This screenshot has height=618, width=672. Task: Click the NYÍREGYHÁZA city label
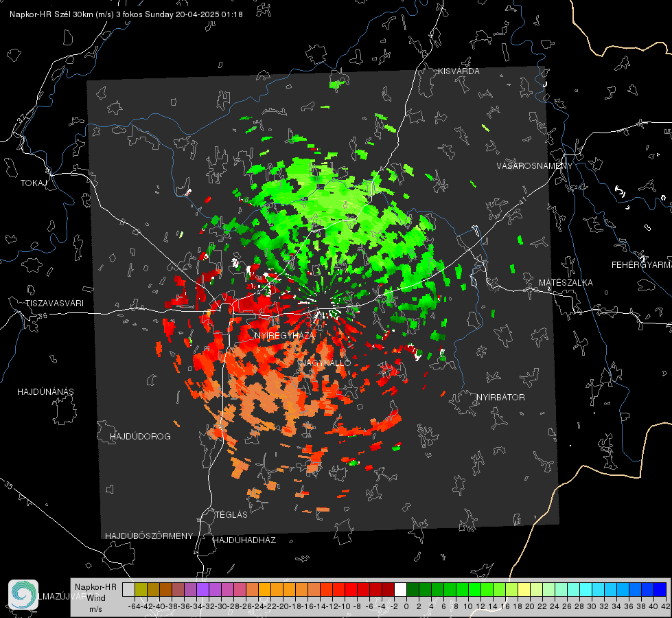[284, 335]
